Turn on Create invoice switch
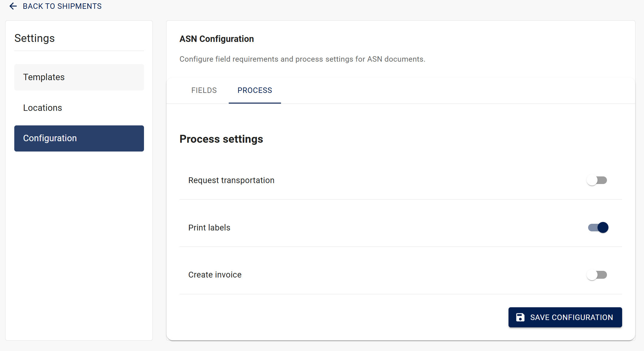The width and height of the screenshot is (644, 351). [597, 275]
